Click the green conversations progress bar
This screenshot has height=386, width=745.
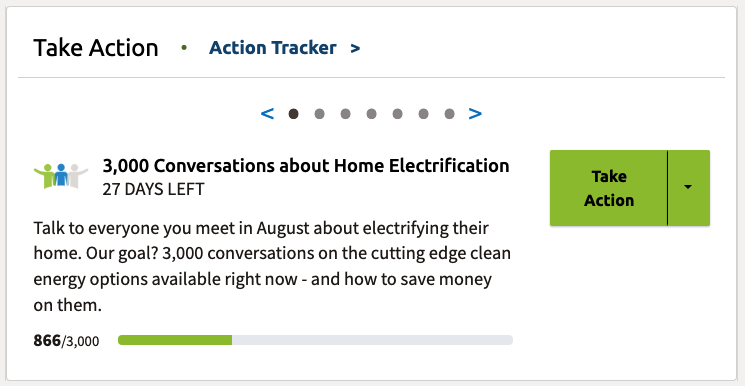(x=315, y=340)
